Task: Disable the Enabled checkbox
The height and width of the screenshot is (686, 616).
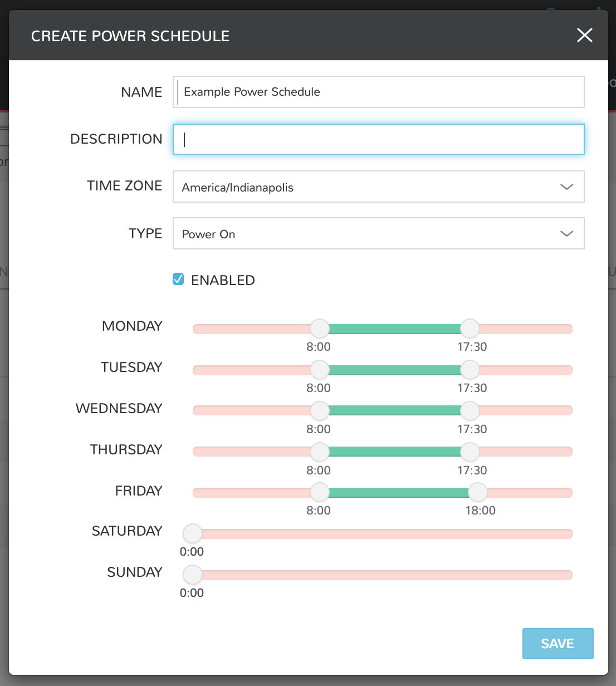Action: tap(178, 280)
